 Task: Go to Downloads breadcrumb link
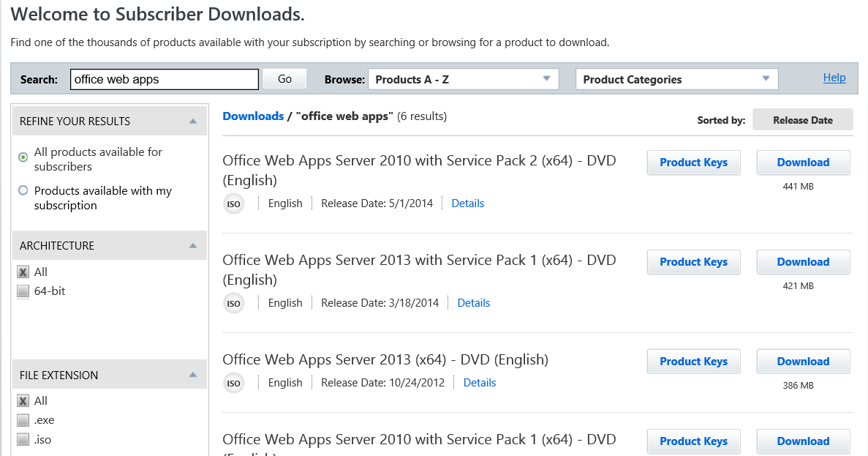pyautogui.click(x=253, y=116)
